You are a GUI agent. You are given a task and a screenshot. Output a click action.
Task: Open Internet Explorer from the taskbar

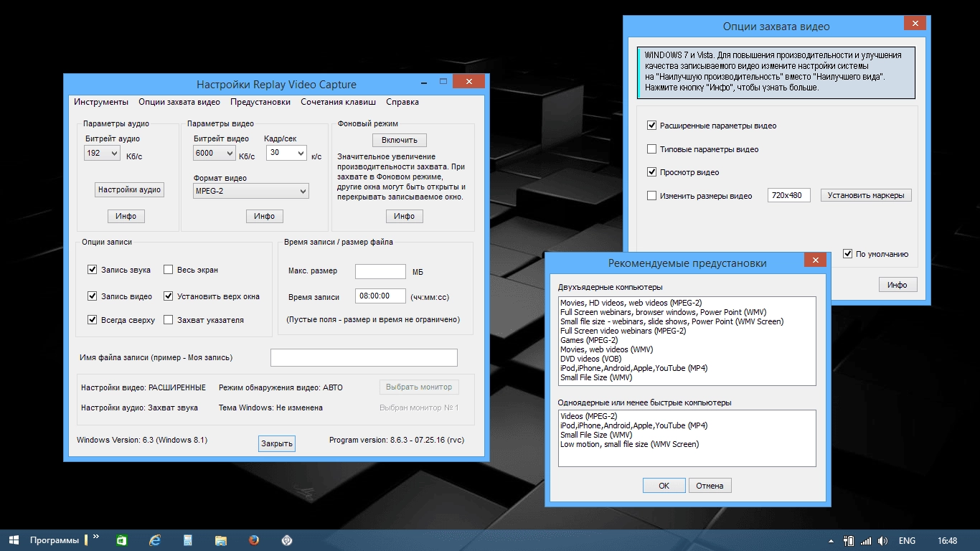(x=154, y=540)
